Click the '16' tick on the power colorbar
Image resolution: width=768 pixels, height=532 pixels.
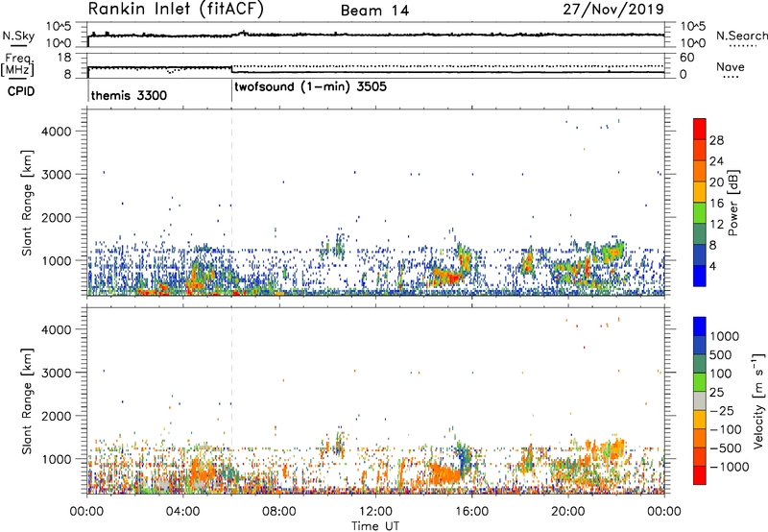coord(716,204)
